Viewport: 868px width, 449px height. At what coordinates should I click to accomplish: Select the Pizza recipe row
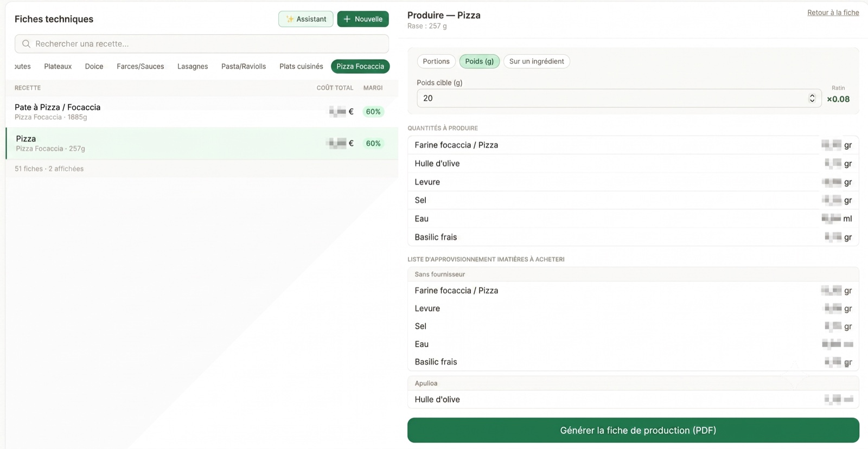[202, 143]
